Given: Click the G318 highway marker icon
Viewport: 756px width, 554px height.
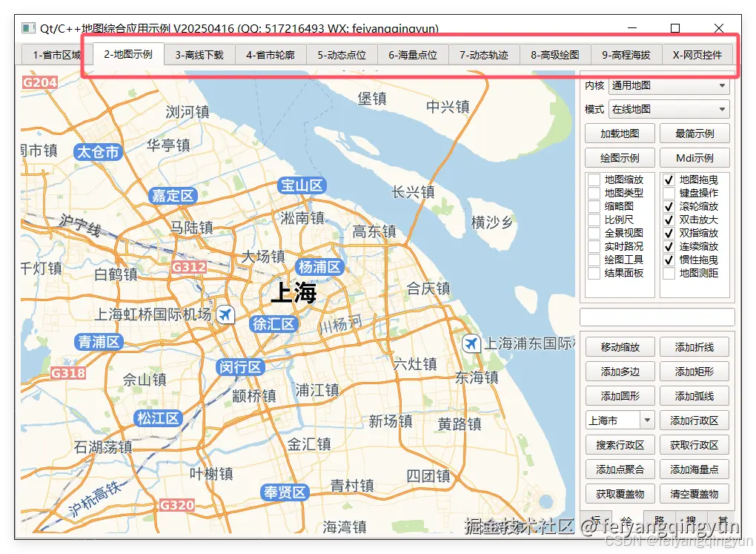Looking at the screenshot, I should click(67, 373).
